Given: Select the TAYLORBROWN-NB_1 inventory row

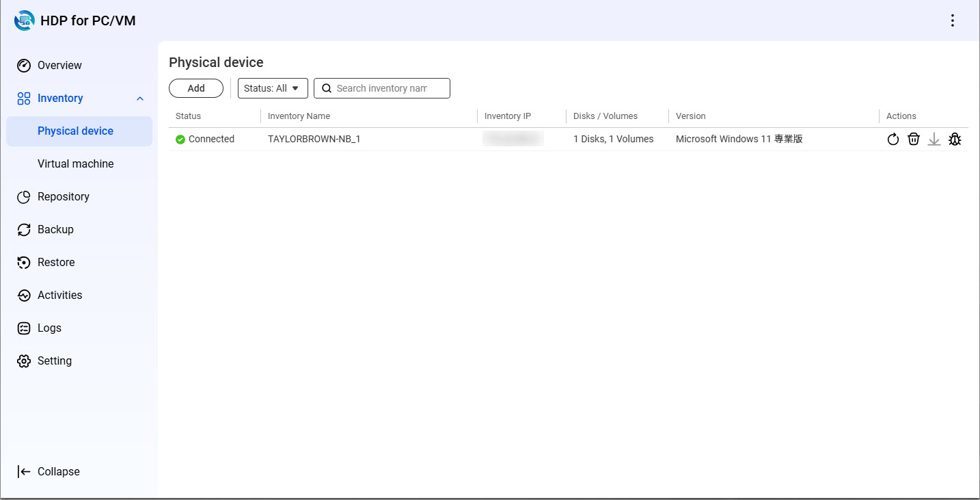Looking at the screenshot, I should pyautogui.click(x=314, y=140).
